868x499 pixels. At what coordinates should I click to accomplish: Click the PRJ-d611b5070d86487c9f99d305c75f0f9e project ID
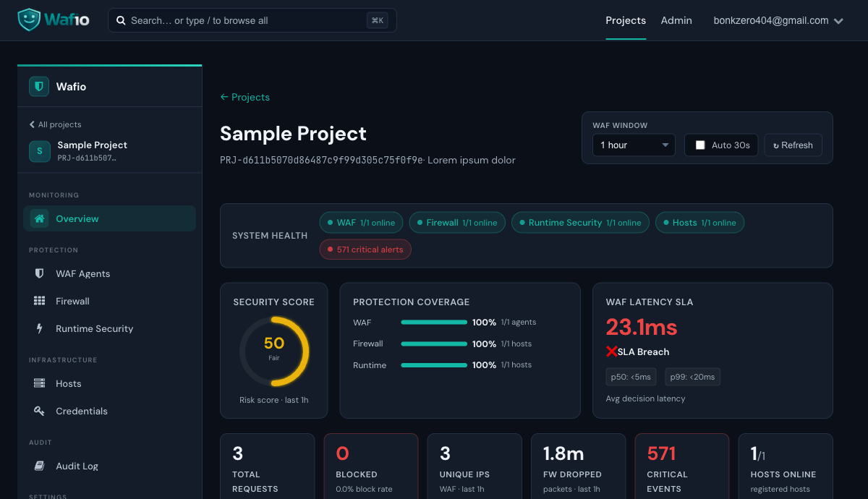coord(321,160)
